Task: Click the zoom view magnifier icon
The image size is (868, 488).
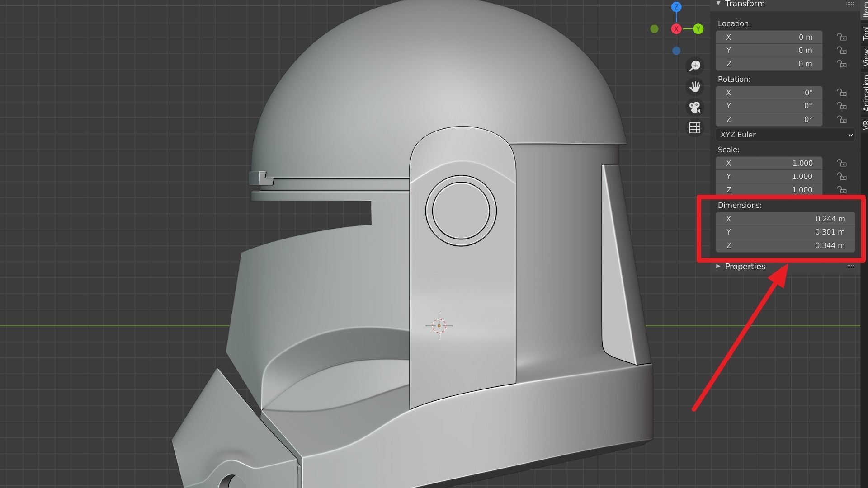Action: pos(695,66)
